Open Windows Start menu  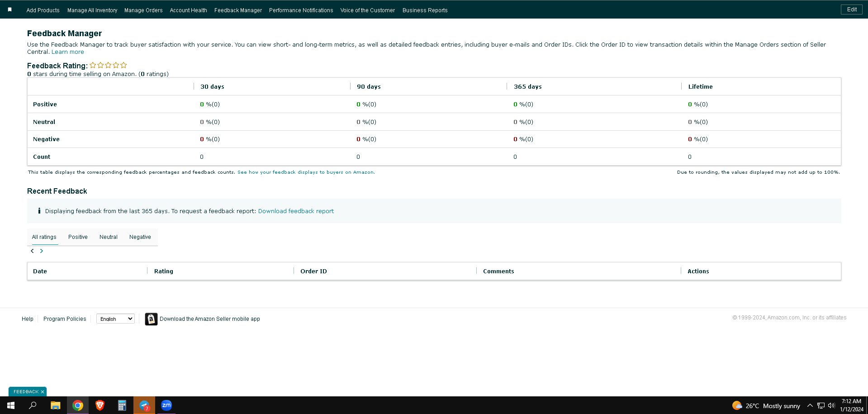click(11, 405)
